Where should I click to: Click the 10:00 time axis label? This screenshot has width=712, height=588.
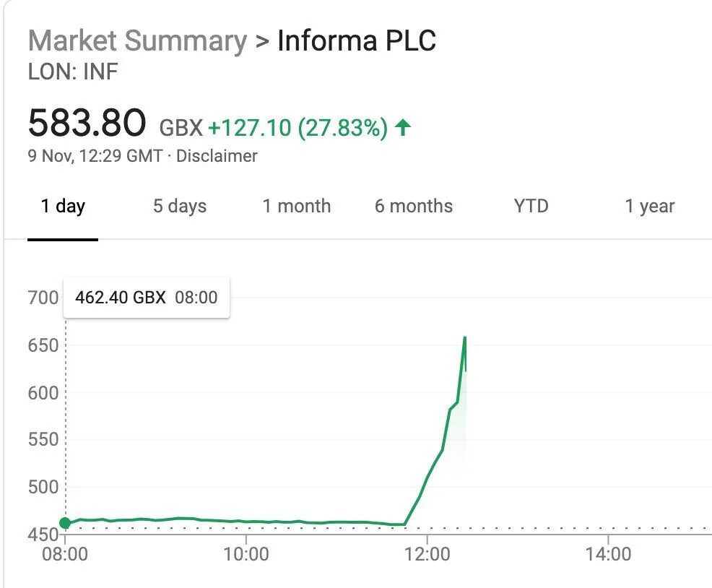pos(246,554)
